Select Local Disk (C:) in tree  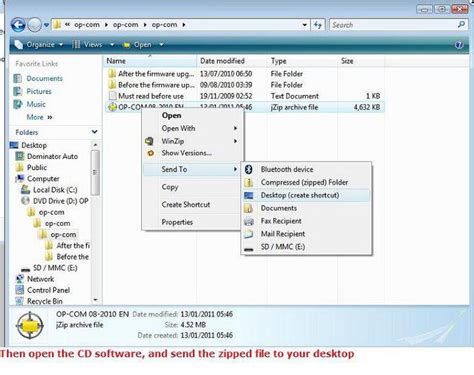49,190
